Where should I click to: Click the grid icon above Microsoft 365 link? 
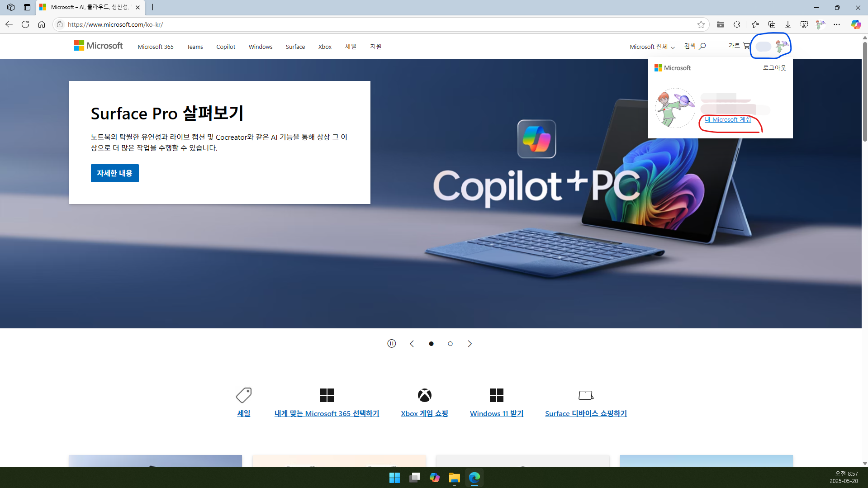point(327,395)
